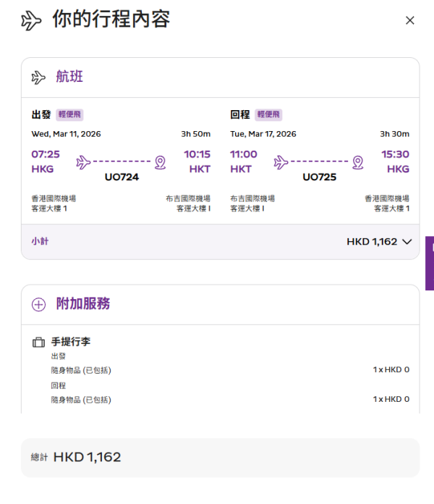Click the HKG code under 15:30
Viewport: 434px width, 504px height.
pyautogui.click(x=398, y=169)
